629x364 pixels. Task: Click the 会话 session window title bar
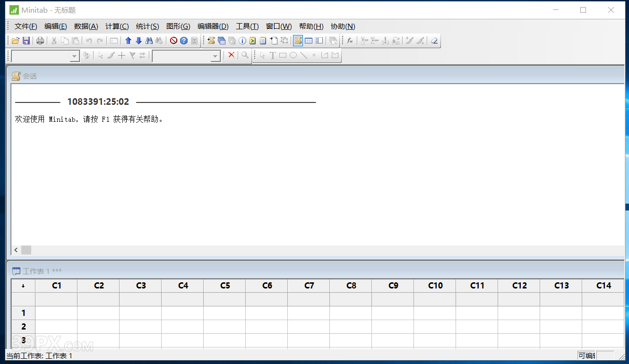click(315, 76)
